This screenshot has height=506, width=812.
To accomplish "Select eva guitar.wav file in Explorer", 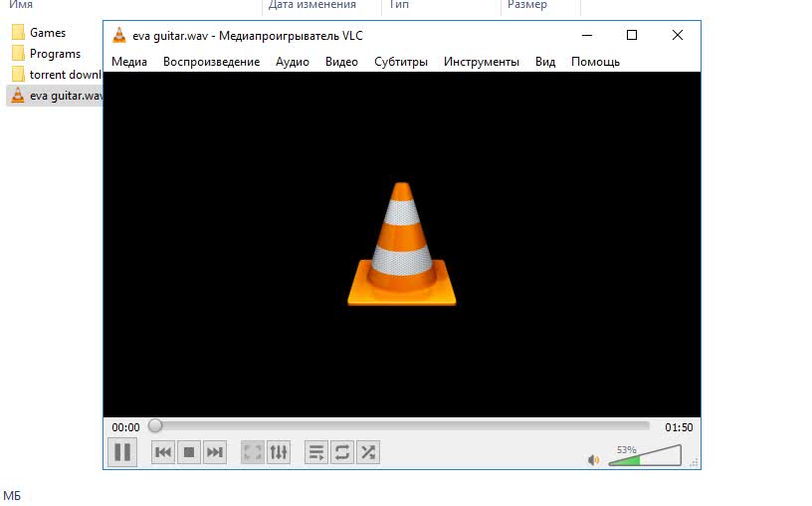I will tap(56, 96).
